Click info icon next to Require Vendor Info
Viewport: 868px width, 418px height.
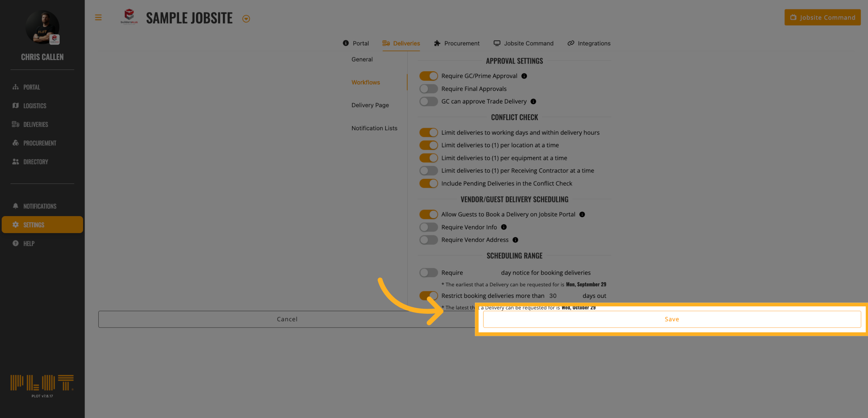point(504,227)
